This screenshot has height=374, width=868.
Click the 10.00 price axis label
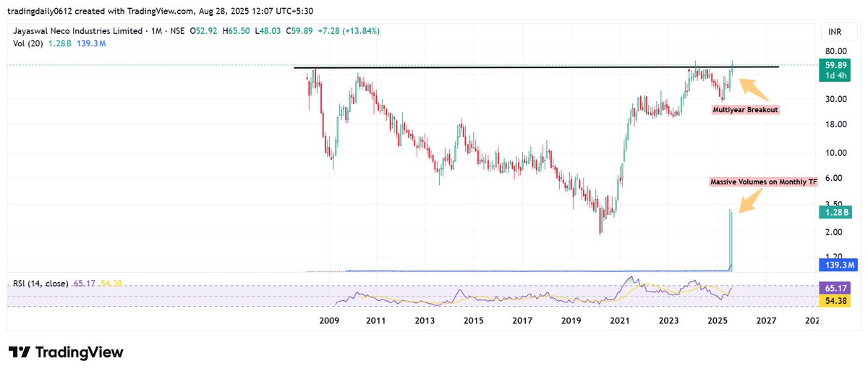point(836,152)
